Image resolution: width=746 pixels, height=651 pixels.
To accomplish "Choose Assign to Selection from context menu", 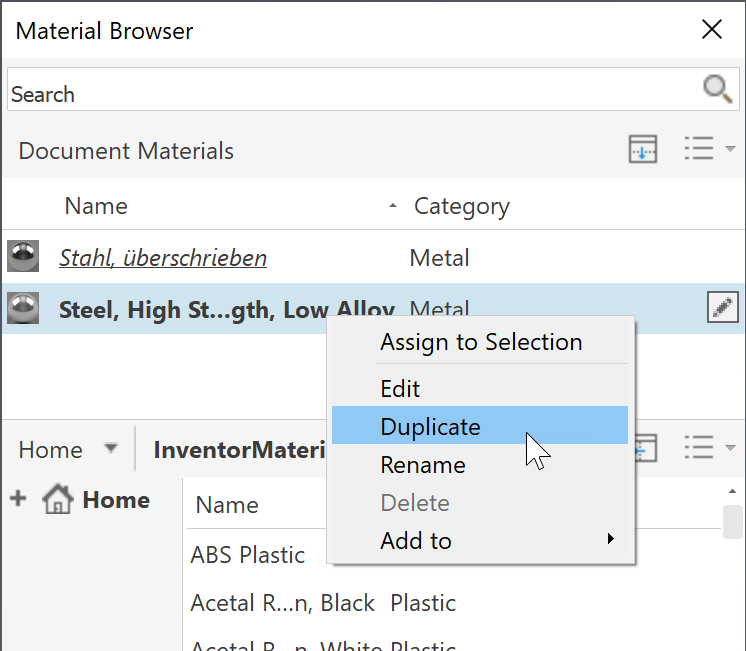I will coord(481,342).
